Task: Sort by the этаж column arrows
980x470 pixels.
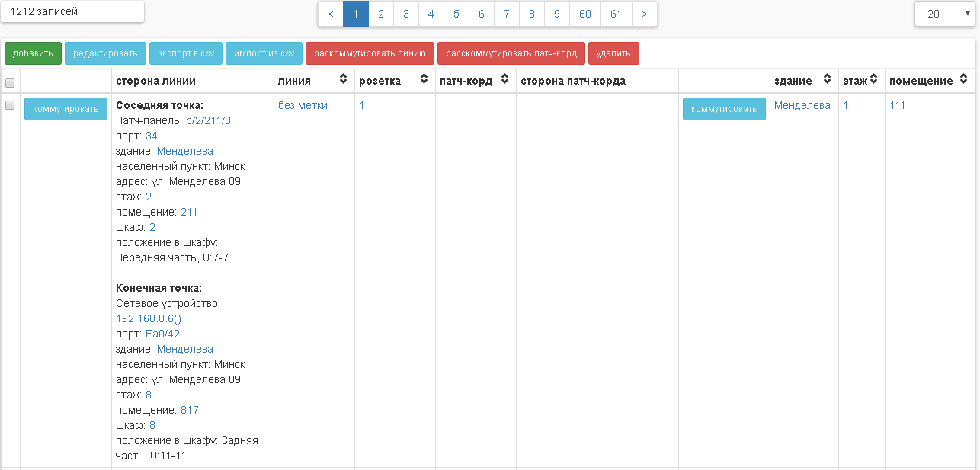Action: coord(873,80)
